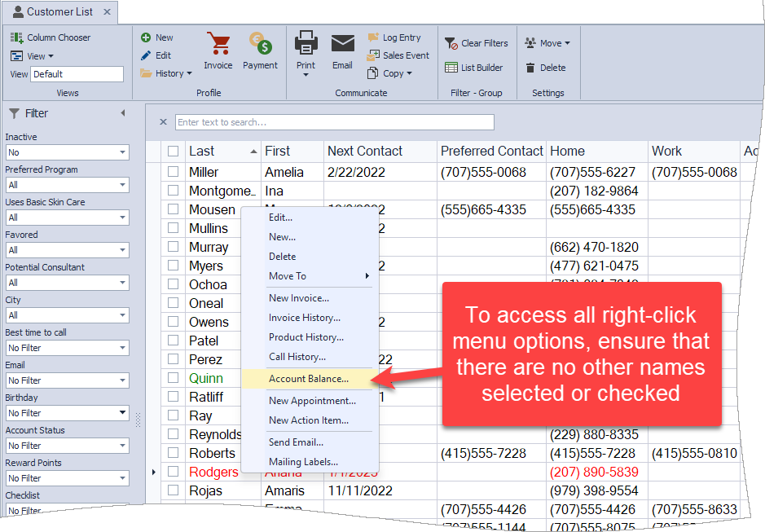The width and height of the screenshot is (765, 532).
Task: Open the Reward Points filter dropdown
Action: coord(122,478)
